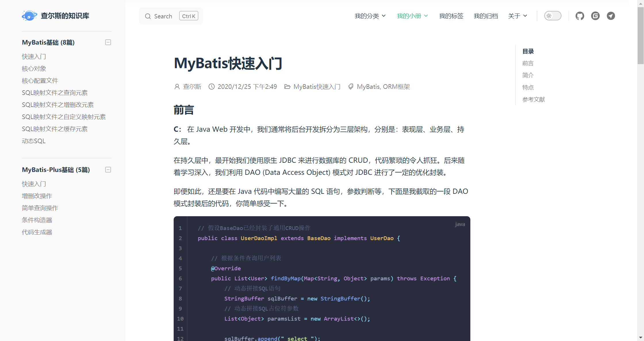Jump to 参考文献 in table of contents

[x=534, y=99]
